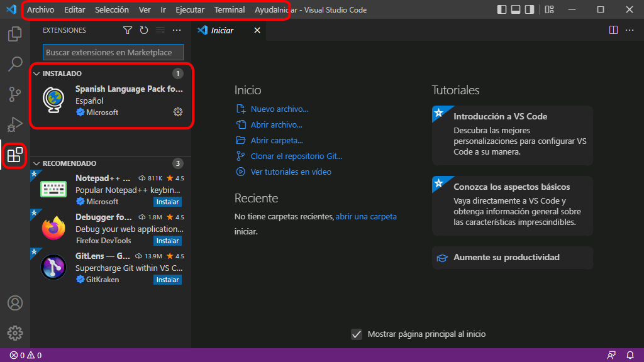Clear extension search results icon

(160, 30)
